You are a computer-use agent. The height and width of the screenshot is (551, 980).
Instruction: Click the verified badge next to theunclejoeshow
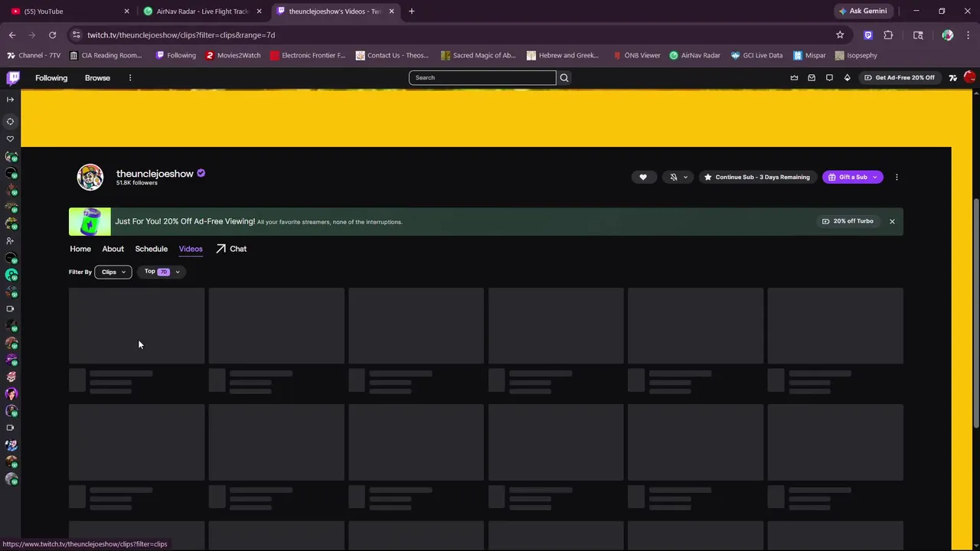201,173
